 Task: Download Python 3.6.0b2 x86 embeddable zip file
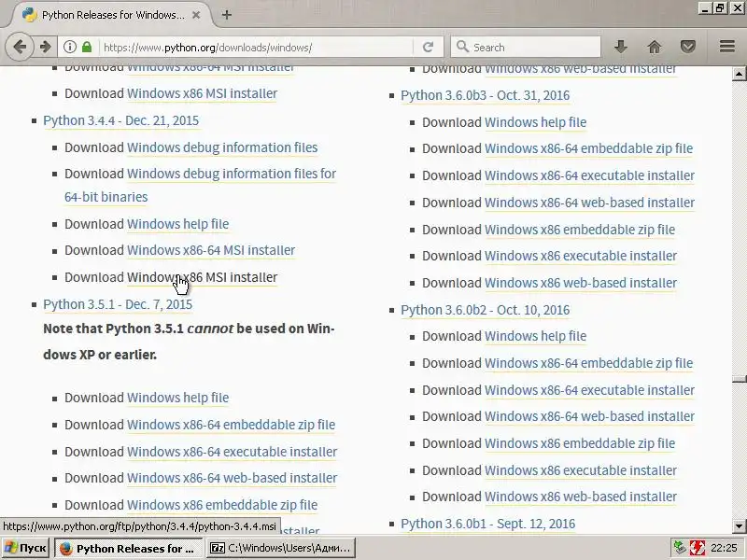[580, 443]
